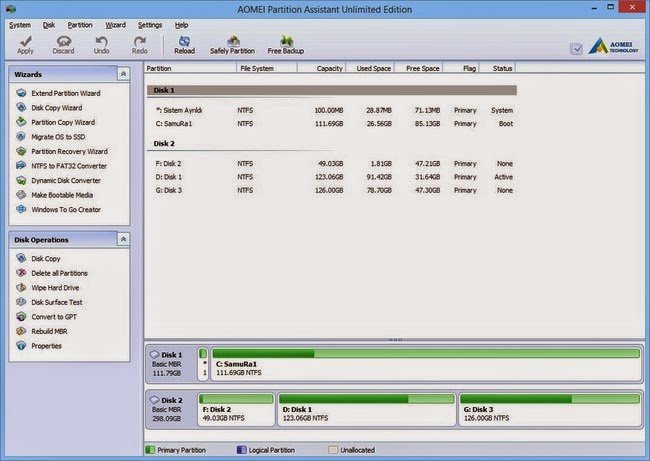Launch the Free Backup toolbar item
This screenshot has width=650, height=461.
click(286, 45)
